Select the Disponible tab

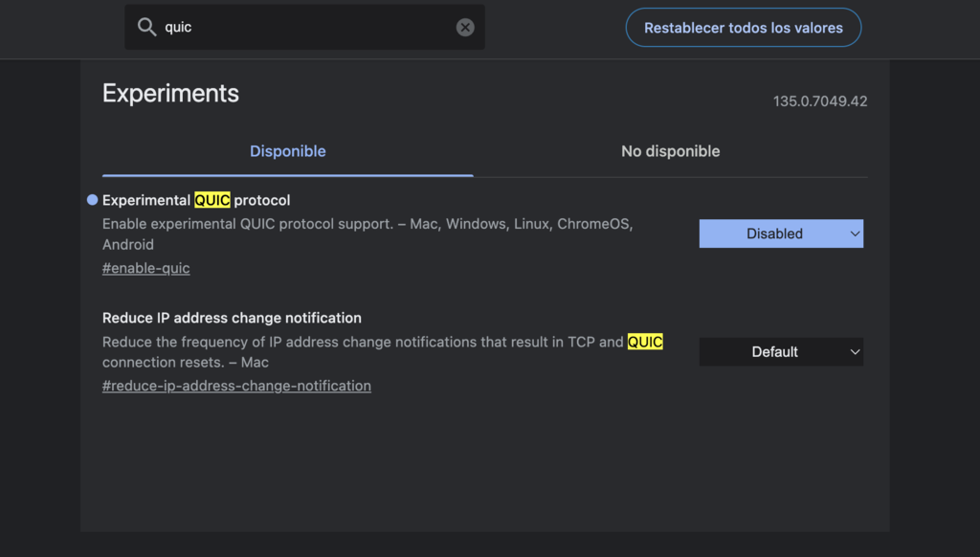[x=287, y=151]
